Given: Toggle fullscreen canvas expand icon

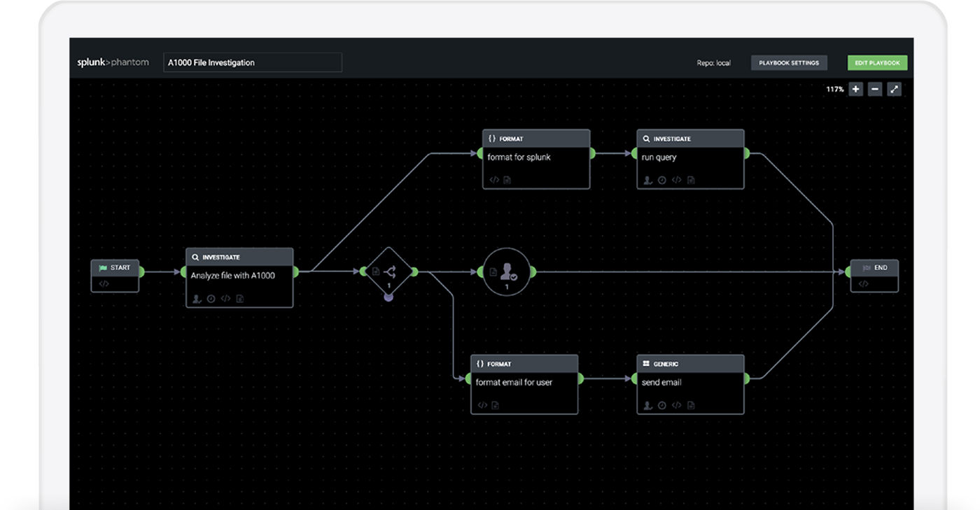Looking at the screenshot, I should click(x=894, y=90).
